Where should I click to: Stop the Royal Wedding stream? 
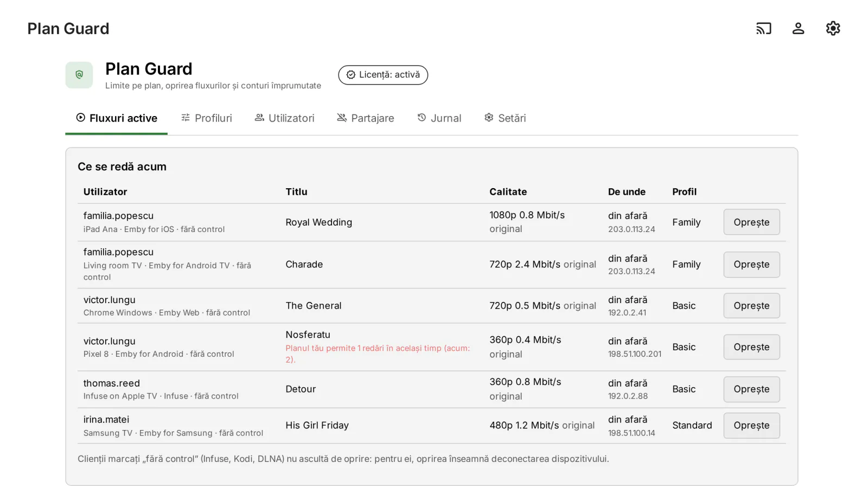[x=751, y=222]
